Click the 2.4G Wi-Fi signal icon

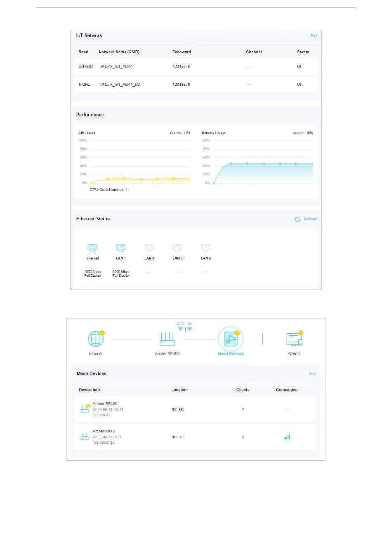180,329
